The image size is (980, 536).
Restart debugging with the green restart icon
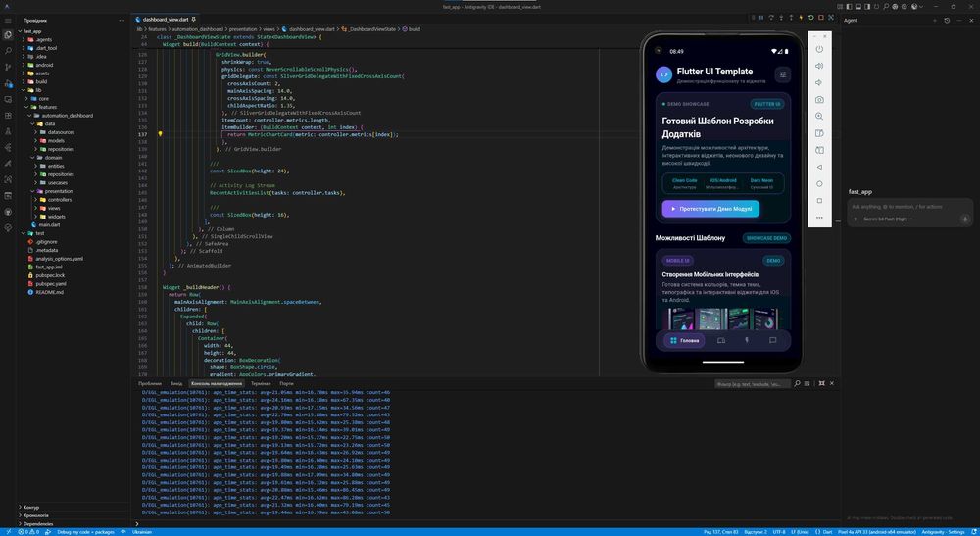(x=811, y=18)
